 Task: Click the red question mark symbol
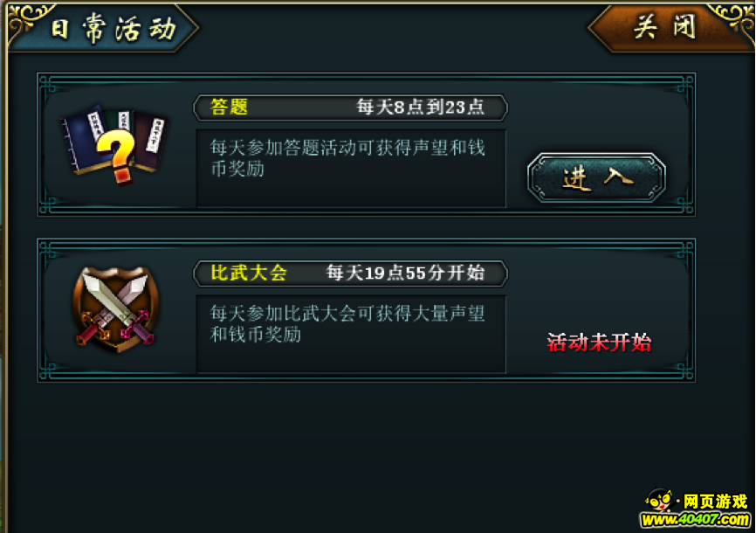pyautogui.click(x=117, y=156)
